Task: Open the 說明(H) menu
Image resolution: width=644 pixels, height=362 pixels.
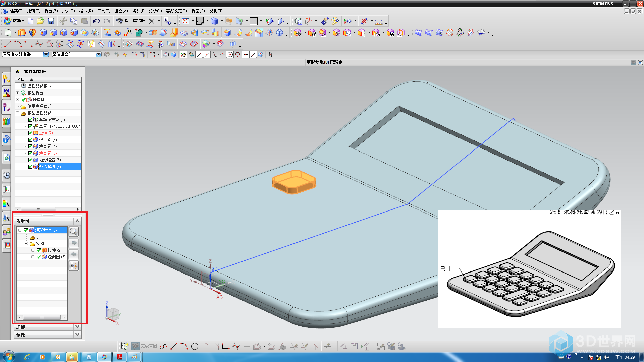Action: coord(216,11)
